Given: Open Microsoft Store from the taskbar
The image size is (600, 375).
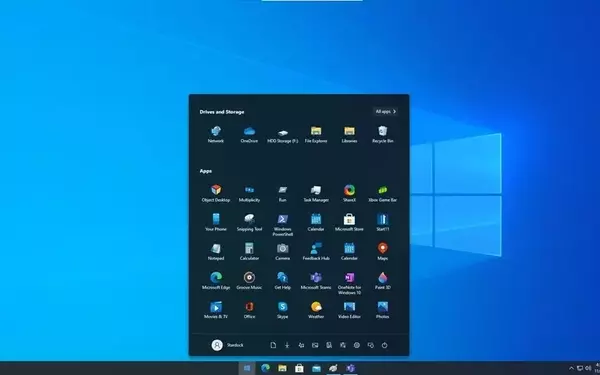Looking at the screenshot, I should pos(299,368).
